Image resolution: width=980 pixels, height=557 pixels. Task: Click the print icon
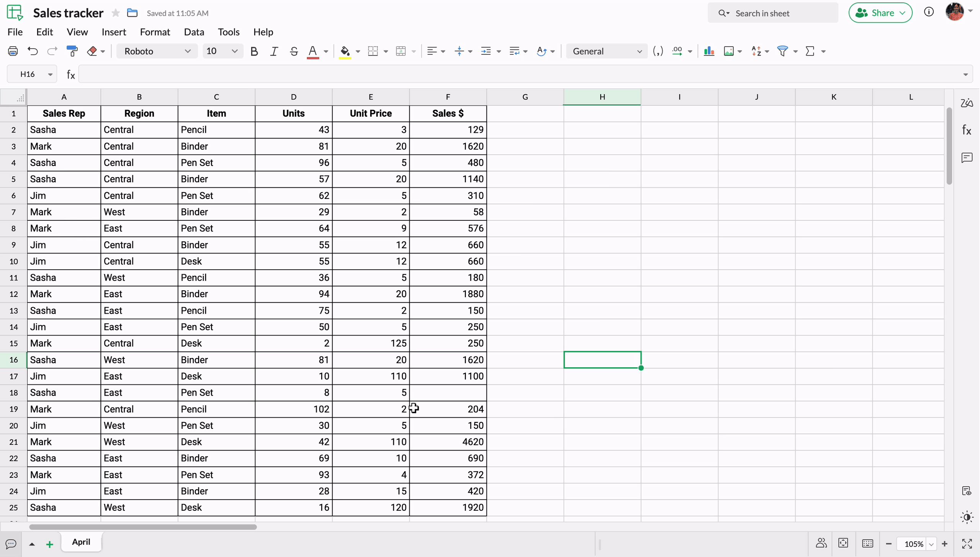click(13, 51)
